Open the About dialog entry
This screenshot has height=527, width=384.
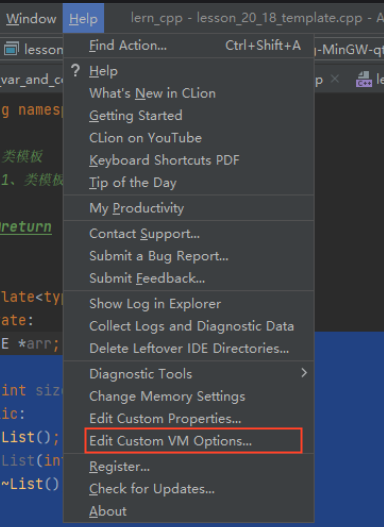188,511
